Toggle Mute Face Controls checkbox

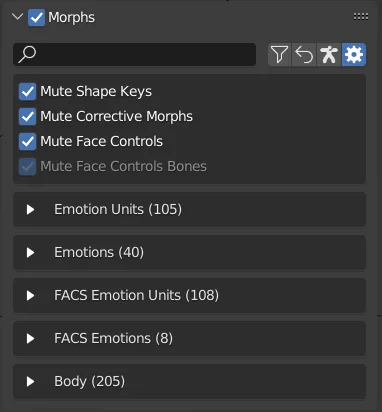tap(27, 142)
